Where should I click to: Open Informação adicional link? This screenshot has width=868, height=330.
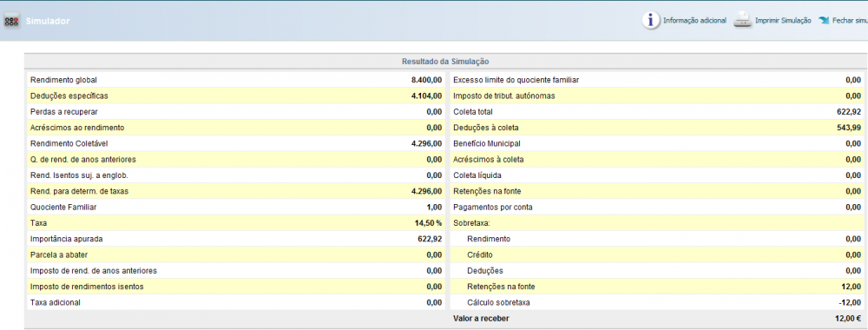694,21
